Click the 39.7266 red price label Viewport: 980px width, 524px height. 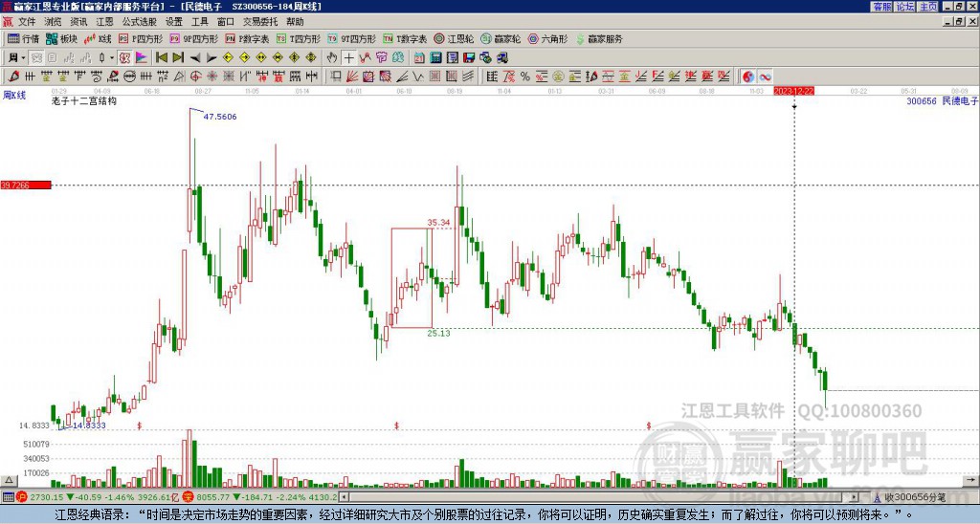tap(26, 186)
